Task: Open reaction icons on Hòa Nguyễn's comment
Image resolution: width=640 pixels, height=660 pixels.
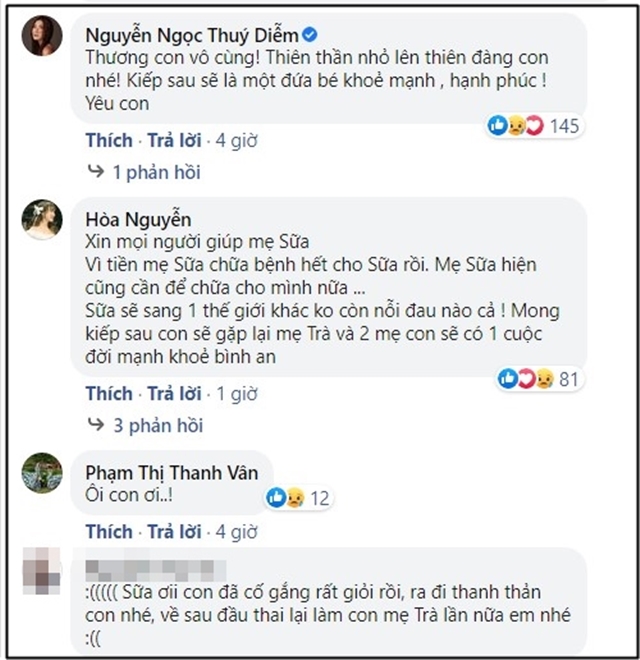Action: (x=526, y=378)
